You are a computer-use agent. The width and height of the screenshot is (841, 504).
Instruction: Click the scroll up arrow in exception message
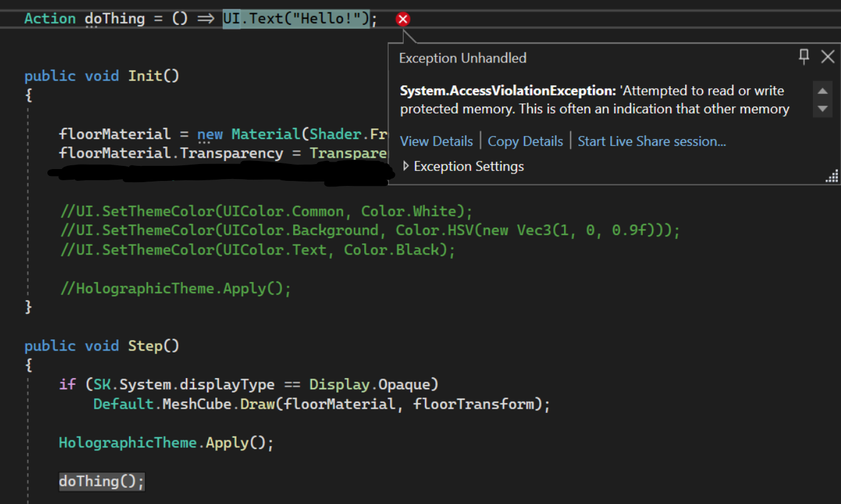click(x=822, y=90)
